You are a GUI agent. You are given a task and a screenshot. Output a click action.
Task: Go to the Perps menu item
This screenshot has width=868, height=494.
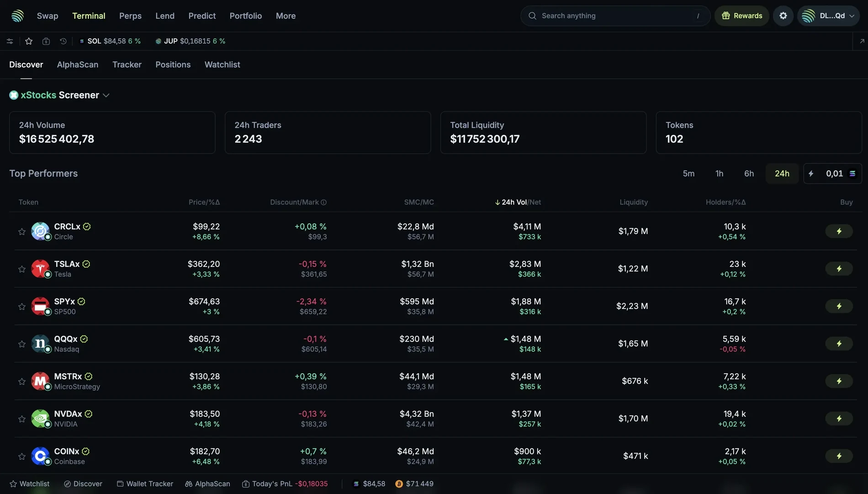(130, 16)
